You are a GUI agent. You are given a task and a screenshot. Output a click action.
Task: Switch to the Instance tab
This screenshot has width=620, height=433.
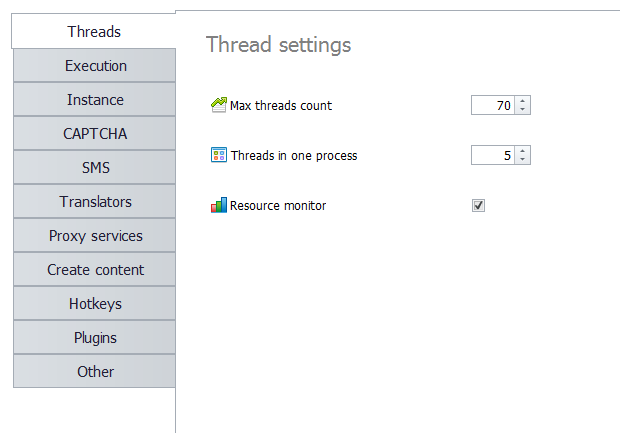(95, 100)
